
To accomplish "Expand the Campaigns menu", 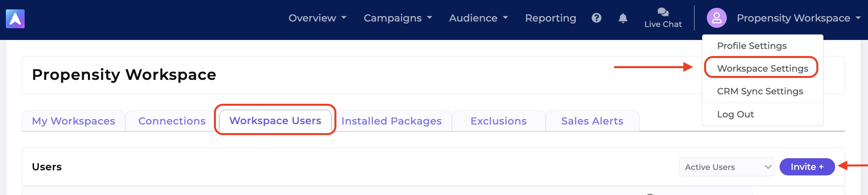I will 398,18.
